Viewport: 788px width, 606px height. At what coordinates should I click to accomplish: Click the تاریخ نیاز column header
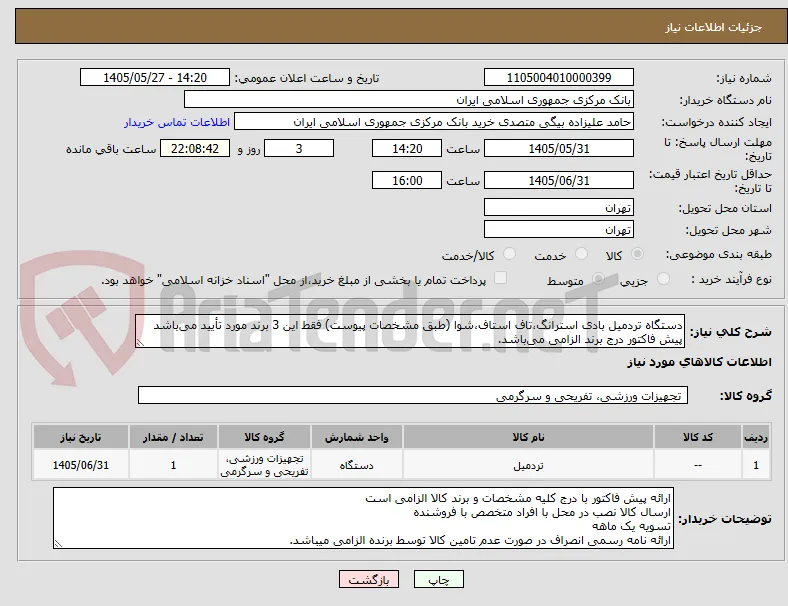[80, 437]
